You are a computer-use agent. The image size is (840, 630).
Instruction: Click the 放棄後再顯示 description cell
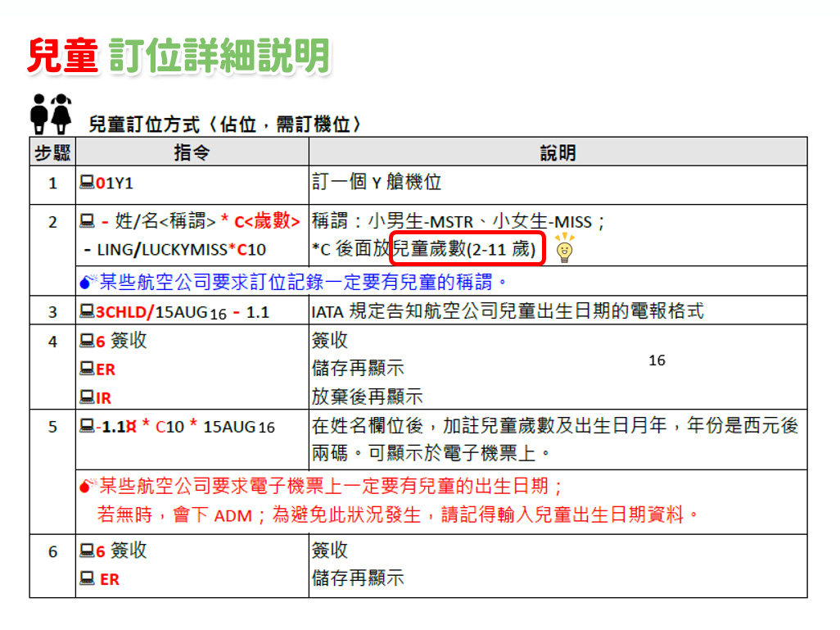coord(367,397)
